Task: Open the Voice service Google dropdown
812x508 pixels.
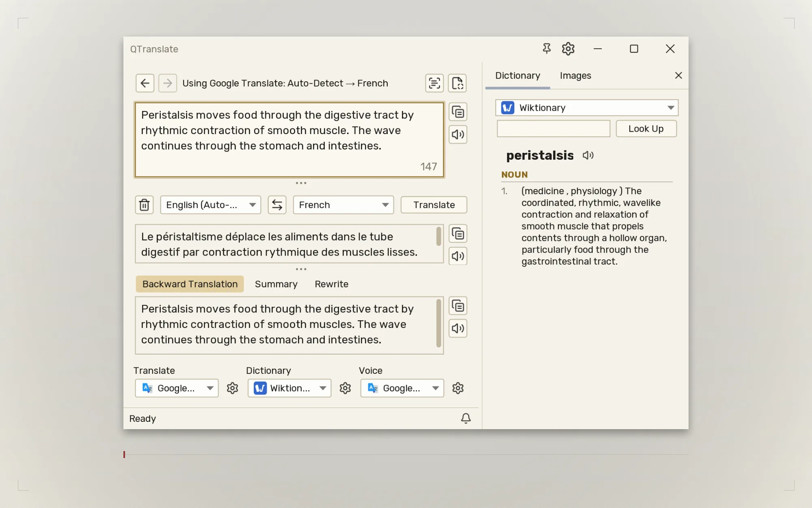Action: [x=402, y=388]
